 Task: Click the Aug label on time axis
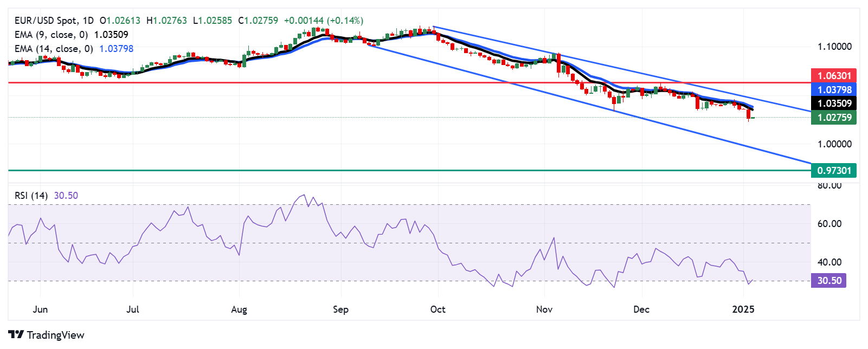tap(239, 309)
